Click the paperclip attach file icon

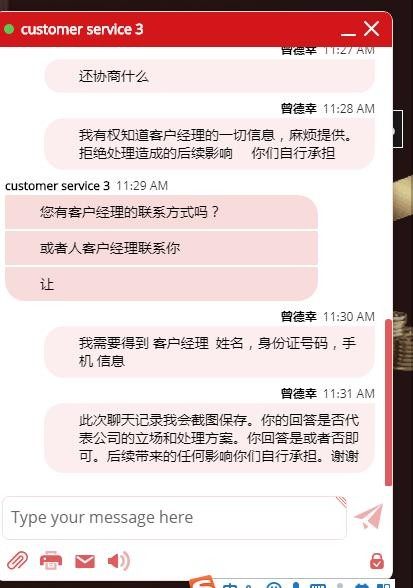click(x=17, y=561)
